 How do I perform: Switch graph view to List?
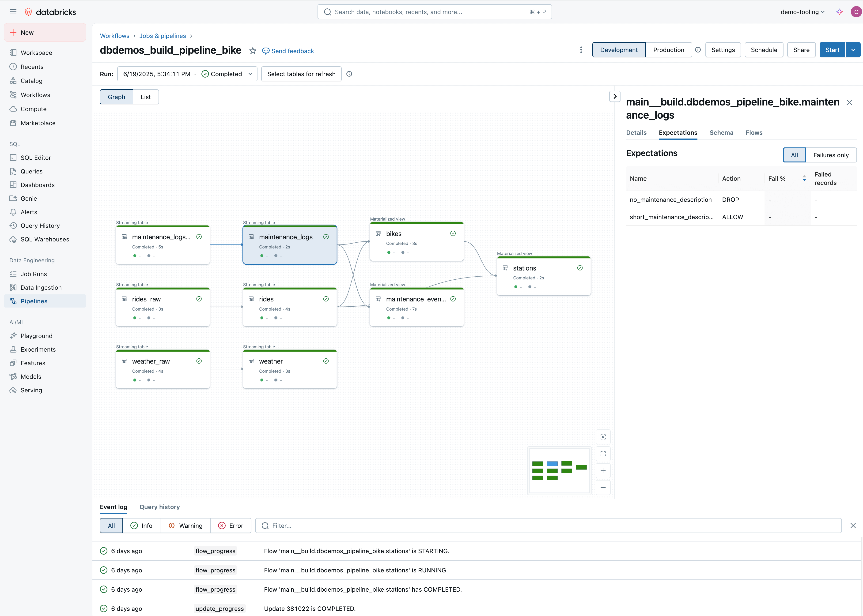146,97
